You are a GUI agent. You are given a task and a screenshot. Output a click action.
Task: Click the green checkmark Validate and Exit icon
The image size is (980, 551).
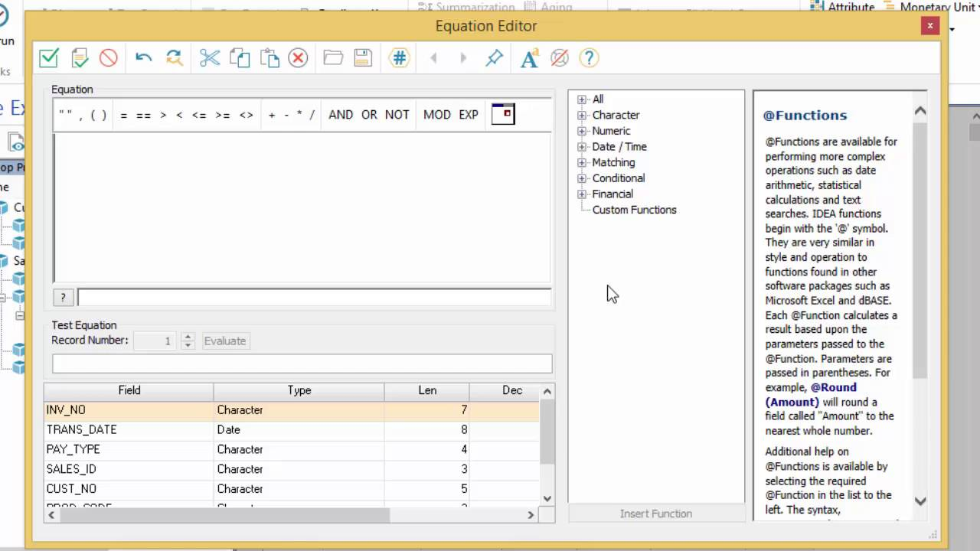coord(49,58)
